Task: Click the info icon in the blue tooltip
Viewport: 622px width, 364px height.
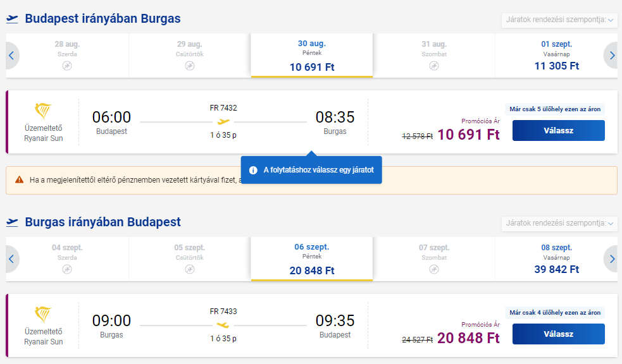Action: pos(253,170)
